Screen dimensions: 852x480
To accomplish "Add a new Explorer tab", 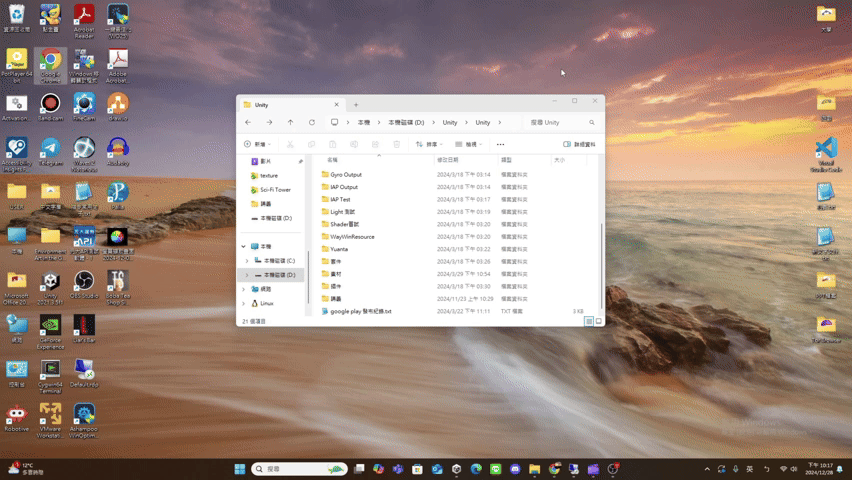I will [x=356, y=105].
